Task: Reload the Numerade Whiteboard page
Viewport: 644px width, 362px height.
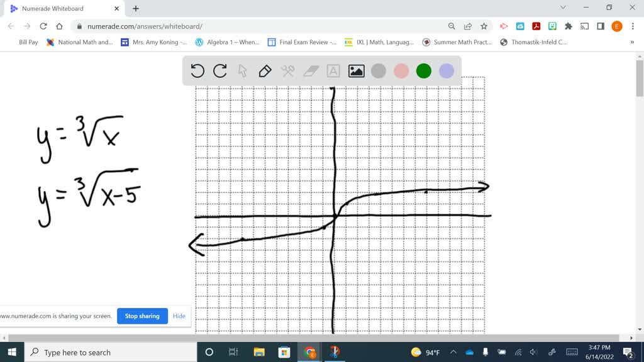Action: point(43,26)
